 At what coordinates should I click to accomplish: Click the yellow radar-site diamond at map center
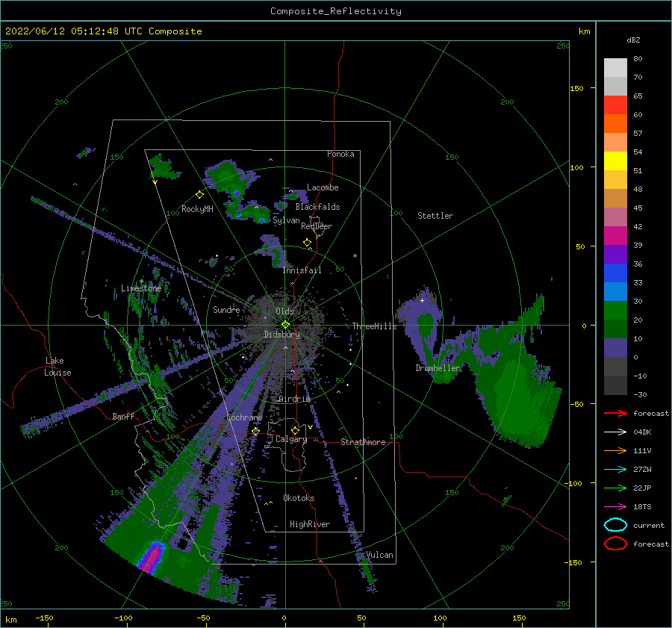285,325
